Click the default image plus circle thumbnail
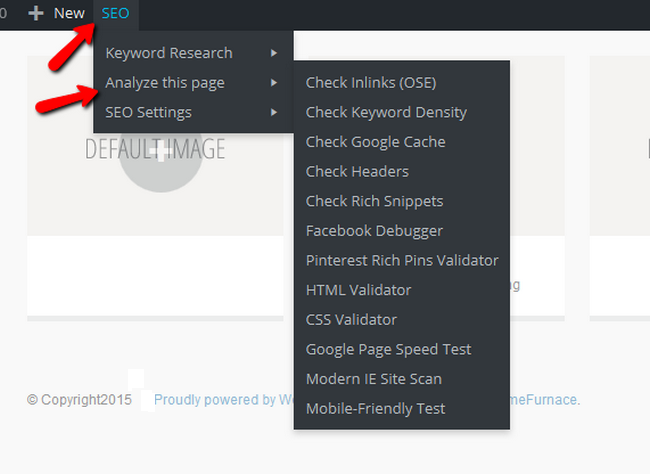650x474 pixels. (x=160, y=152)
